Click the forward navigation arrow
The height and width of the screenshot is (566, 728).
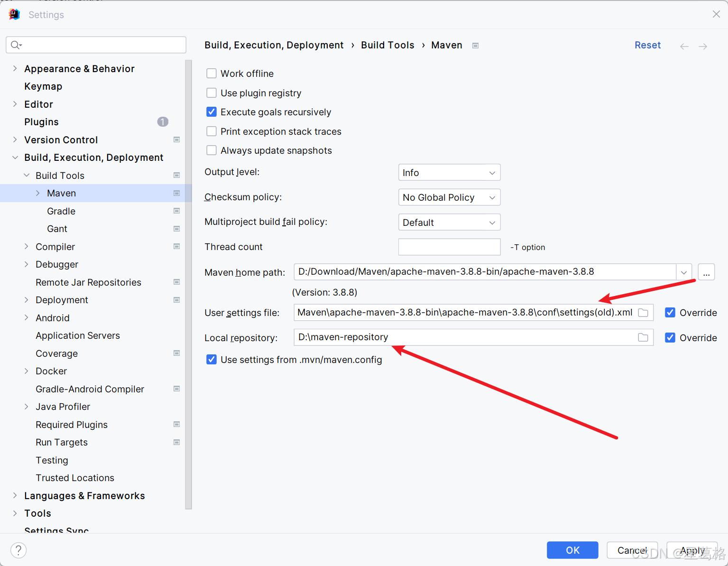(703, 46)
